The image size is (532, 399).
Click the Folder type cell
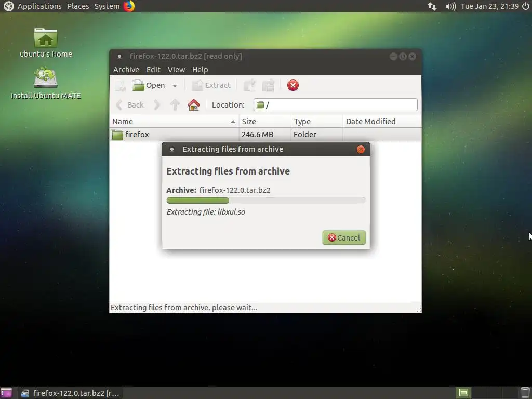[x=304, y=135]
